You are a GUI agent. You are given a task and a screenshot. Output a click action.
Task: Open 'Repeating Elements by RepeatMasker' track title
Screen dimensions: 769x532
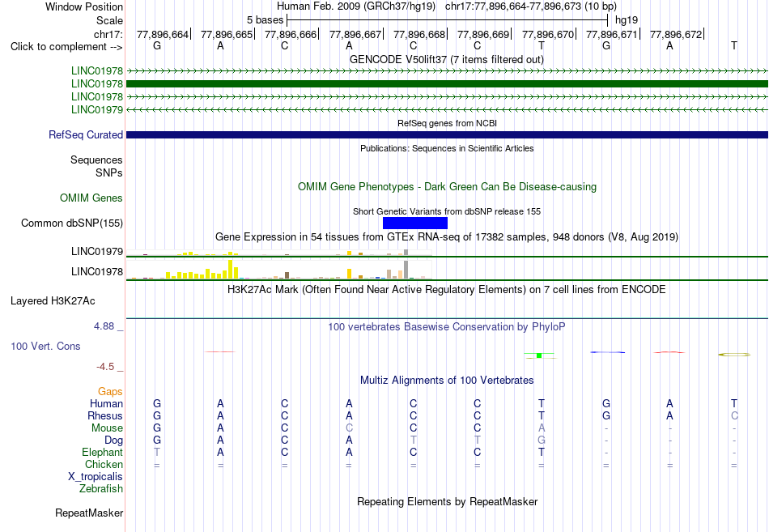pyautogui.click(x=447, y=501)
